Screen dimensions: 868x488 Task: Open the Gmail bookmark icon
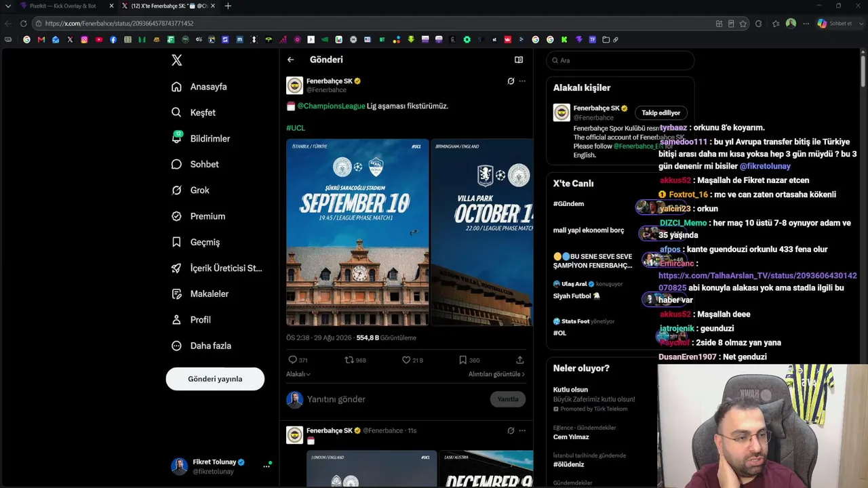tap(41, 40)
